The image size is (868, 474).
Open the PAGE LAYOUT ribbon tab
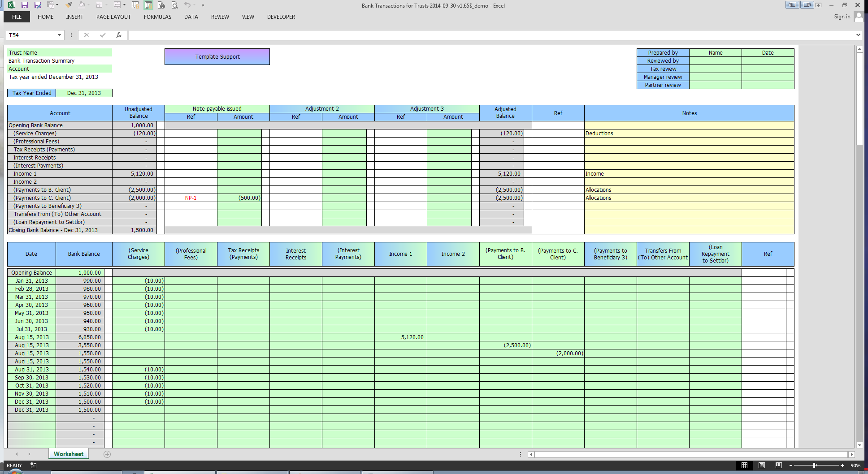[x=113, y=17]
